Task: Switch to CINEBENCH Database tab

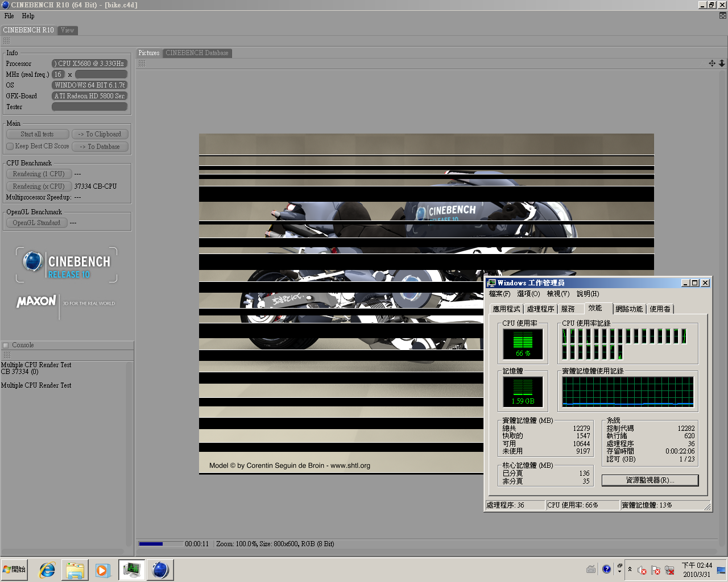Action: (x=197, y=53)
